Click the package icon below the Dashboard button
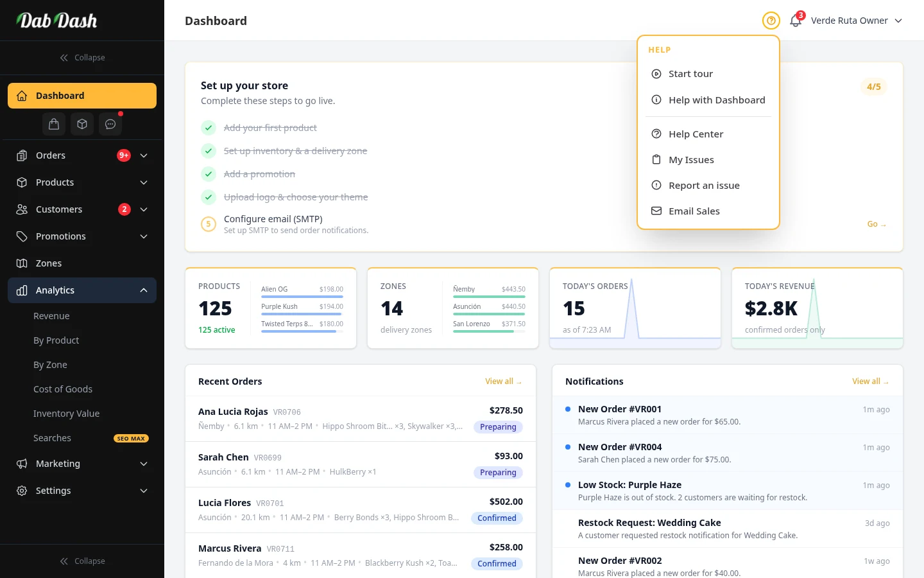924x578 pixels. point(81,124)
